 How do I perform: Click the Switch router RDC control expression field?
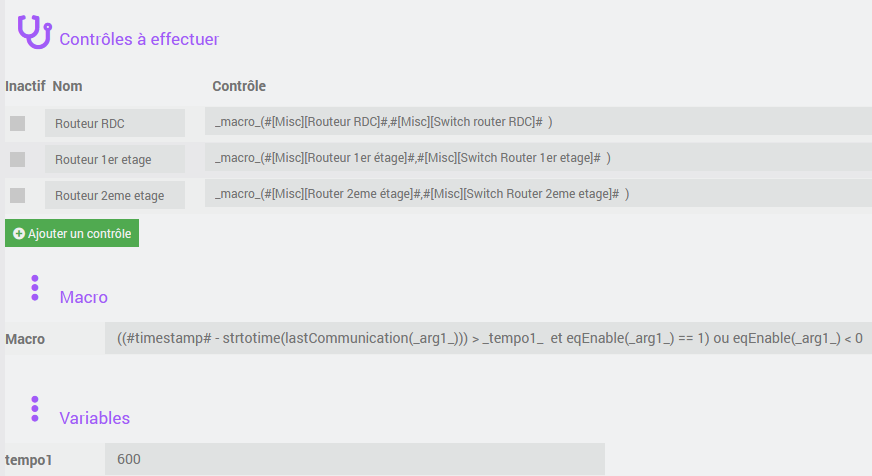click(x=538, y=121)
